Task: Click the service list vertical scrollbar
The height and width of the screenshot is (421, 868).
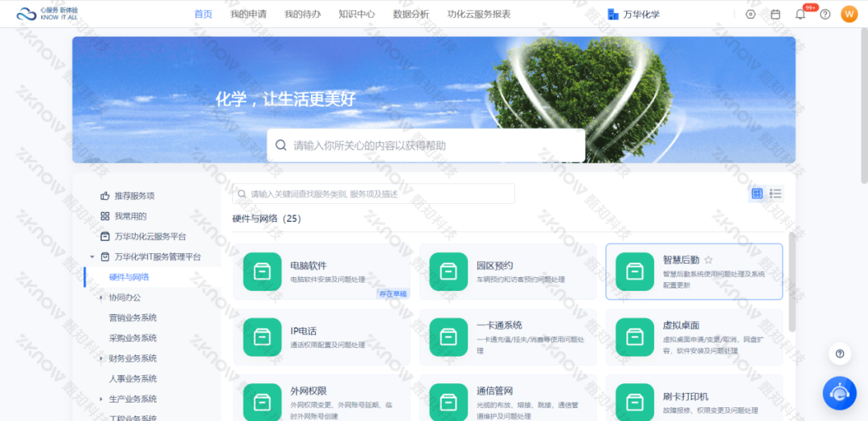Action: click(792, 282)
